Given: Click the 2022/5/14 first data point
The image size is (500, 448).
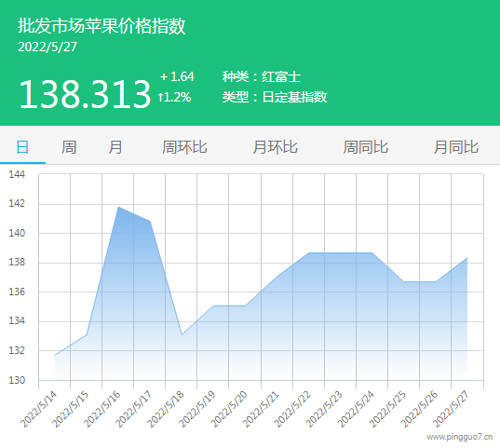Looking at the screenshot, I should [55, 355].
